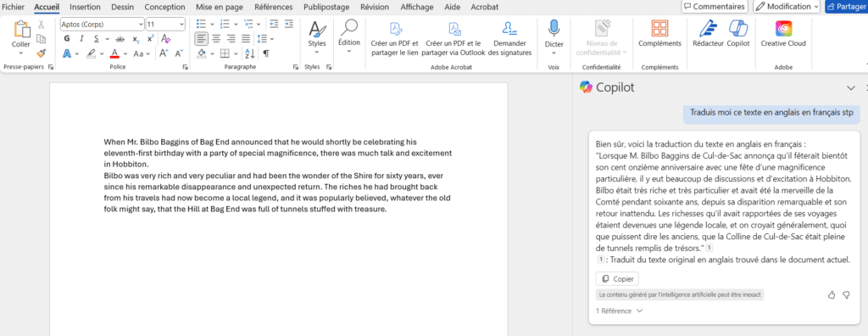This screenshot has width=868, height=336.
Task: Click the Couper scissors icon
Action: click(x=41, y=25)
